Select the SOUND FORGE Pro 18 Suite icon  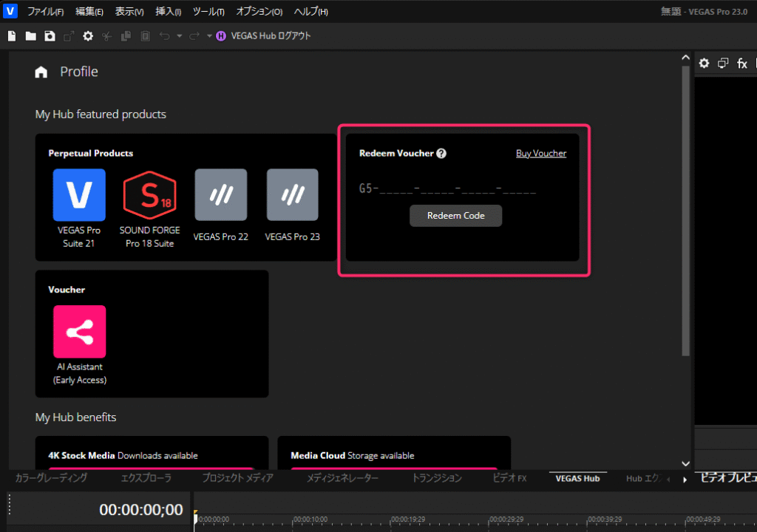pyautogui.click(x=149, y=195)
